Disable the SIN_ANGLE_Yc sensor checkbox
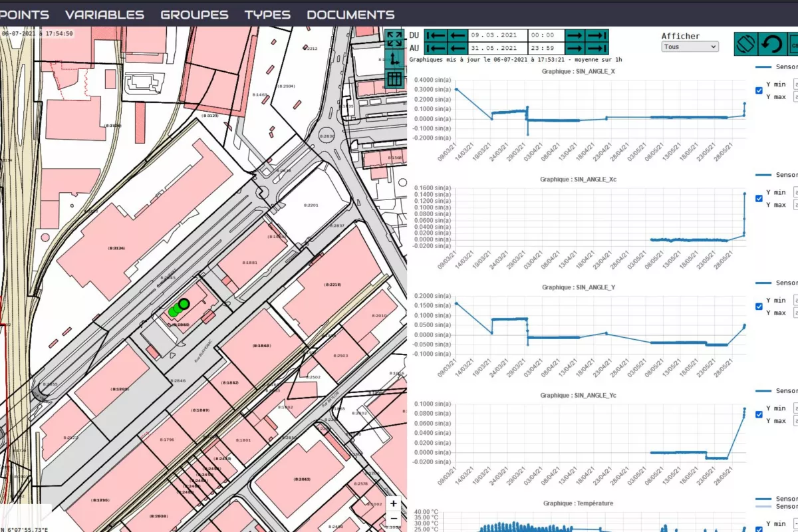The width and height of the screenshot is (798, 532). click(x=759, y=415)
